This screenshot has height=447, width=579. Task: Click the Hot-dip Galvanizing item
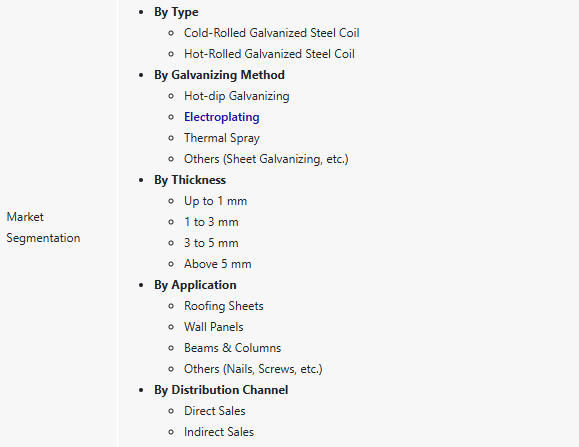pyautogui.click(x=237, y=96)
